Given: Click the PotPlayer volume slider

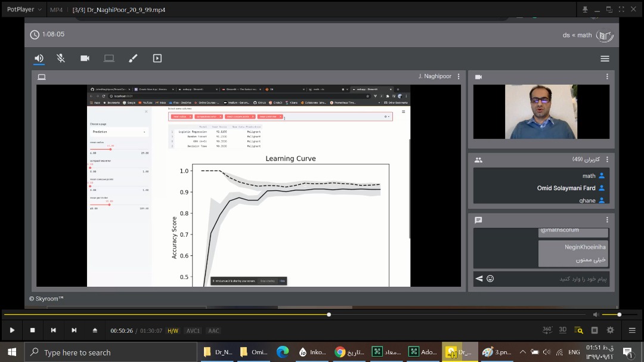Looking at the screenshot, I should 611,314.
